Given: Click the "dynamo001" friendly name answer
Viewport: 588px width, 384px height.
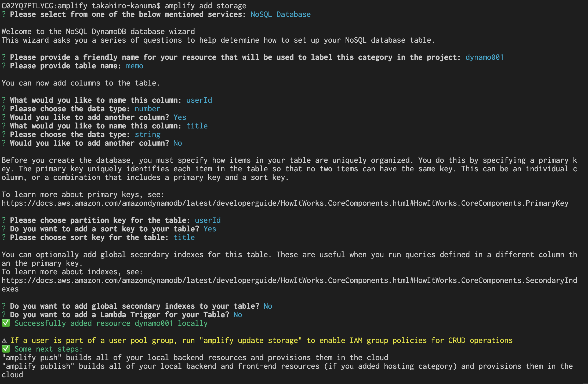Looking at the screenshot, I should 484,57.
